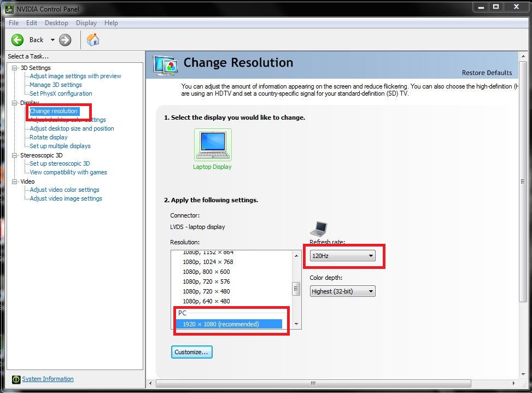Open the Refresh rate 120Hz dropdown

tap(343, 256)
